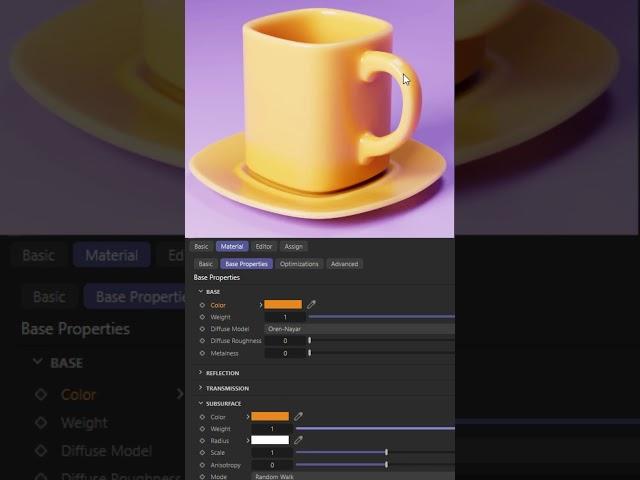Click the orange Base Color swatch
Screen dimensions: 640x480
(283, 305)
